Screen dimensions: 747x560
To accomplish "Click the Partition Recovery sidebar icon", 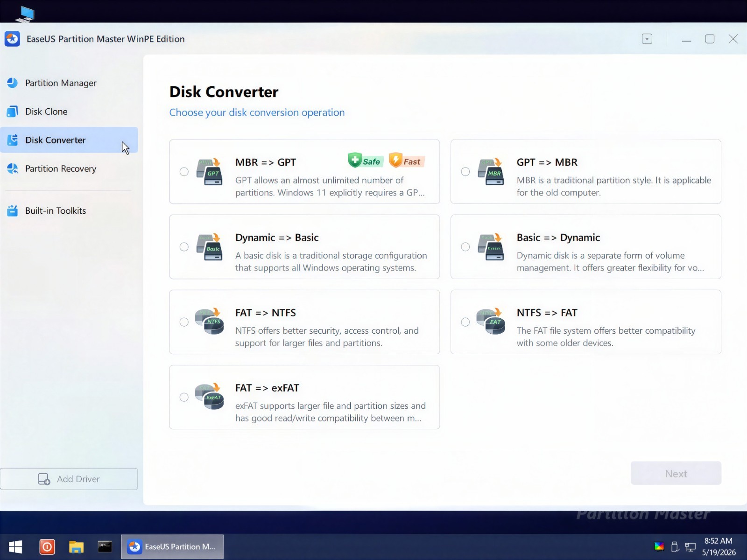I will click(x=13, y=168).
